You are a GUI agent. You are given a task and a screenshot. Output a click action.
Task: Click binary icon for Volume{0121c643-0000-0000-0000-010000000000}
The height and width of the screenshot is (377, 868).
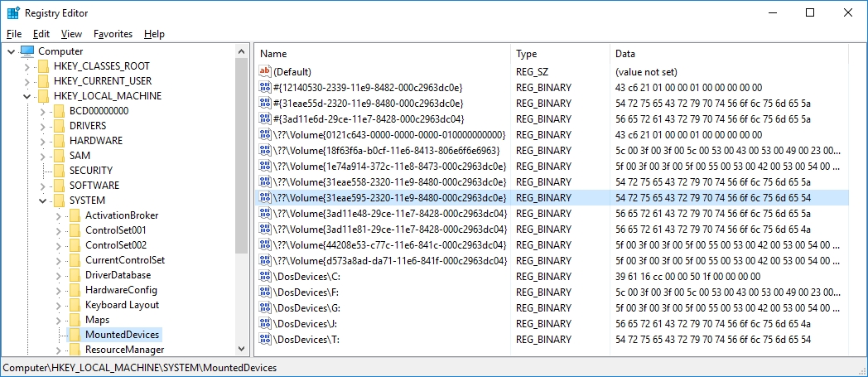click(265, 135)
